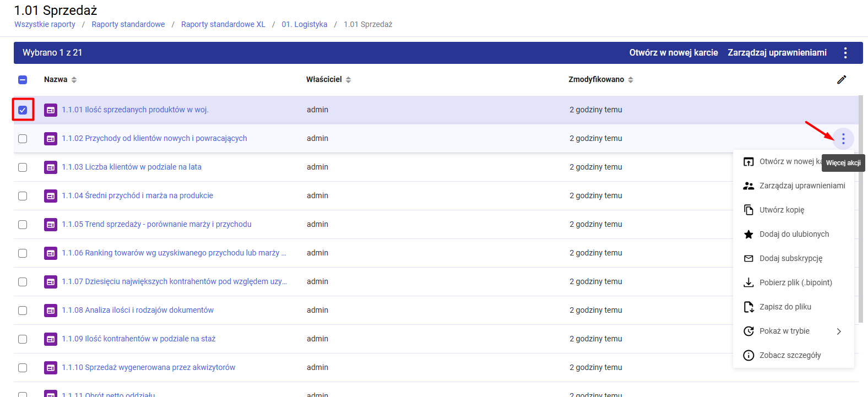This screenshot has width=868, height=397.
Task: Click the envelope icon for Dodaj subskrypcję
Action: pyautogui.click(x=748, y=259)
